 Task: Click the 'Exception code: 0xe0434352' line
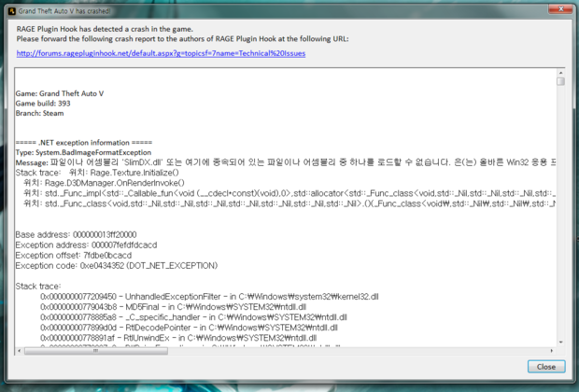click(117, 266)
